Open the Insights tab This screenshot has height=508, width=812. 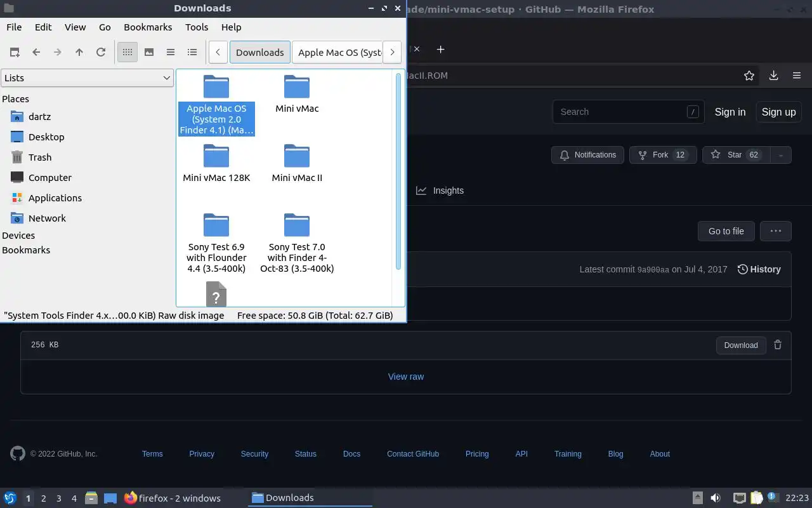pyautogui.click(x=440, y=190)
